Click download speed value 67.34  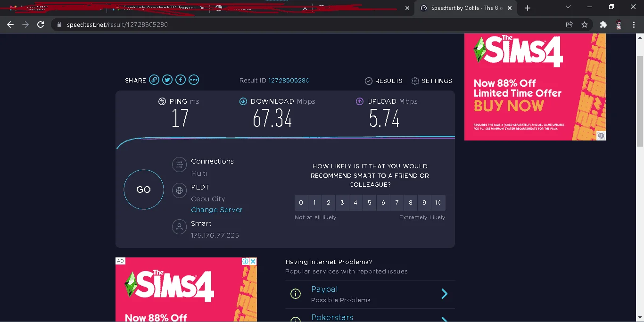click(x=272, y=118)
